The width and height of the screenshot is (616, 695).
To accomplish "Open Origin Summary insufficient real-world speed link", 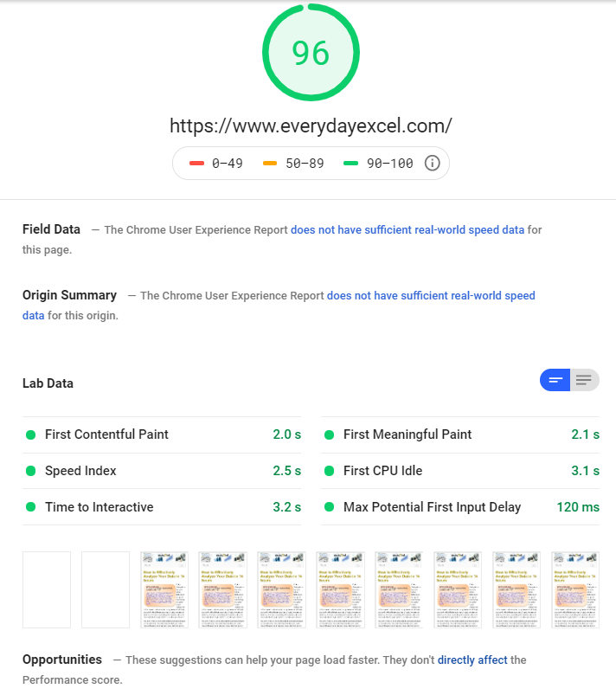I will [x=279, y=306].
